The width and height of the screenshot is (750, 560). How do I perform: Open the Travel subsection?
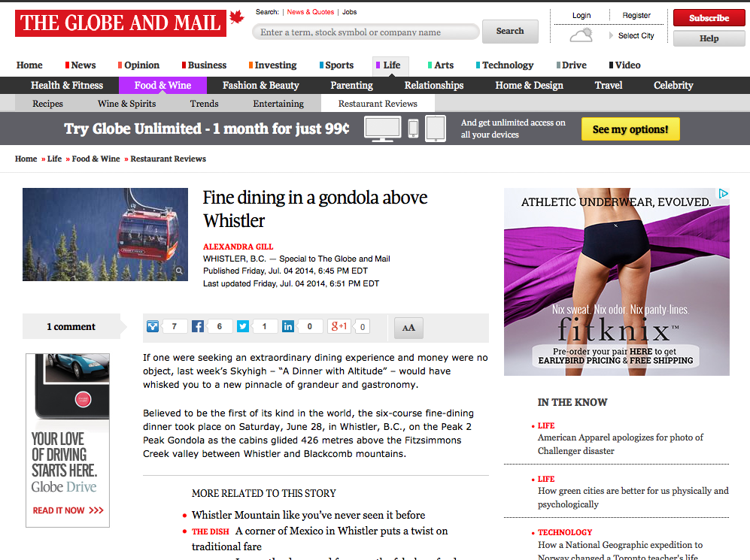[x=609, y=85]
